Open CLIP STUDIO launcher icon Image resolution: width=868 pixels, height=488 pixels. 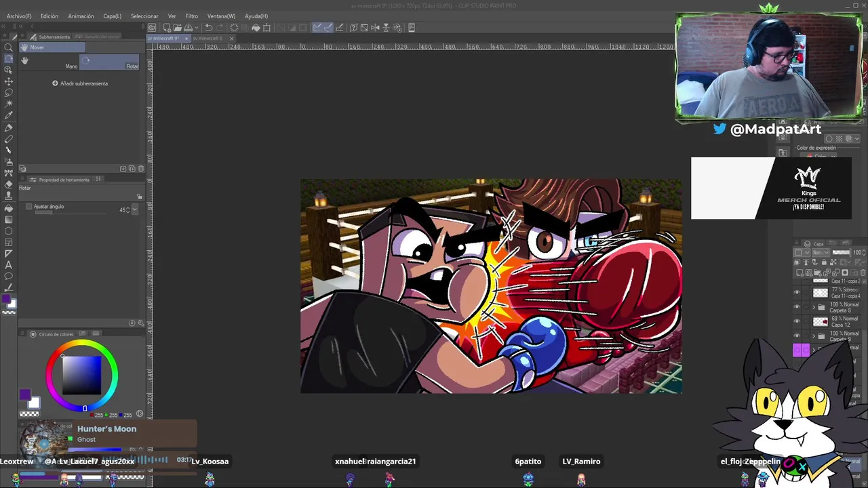point(153,28)
